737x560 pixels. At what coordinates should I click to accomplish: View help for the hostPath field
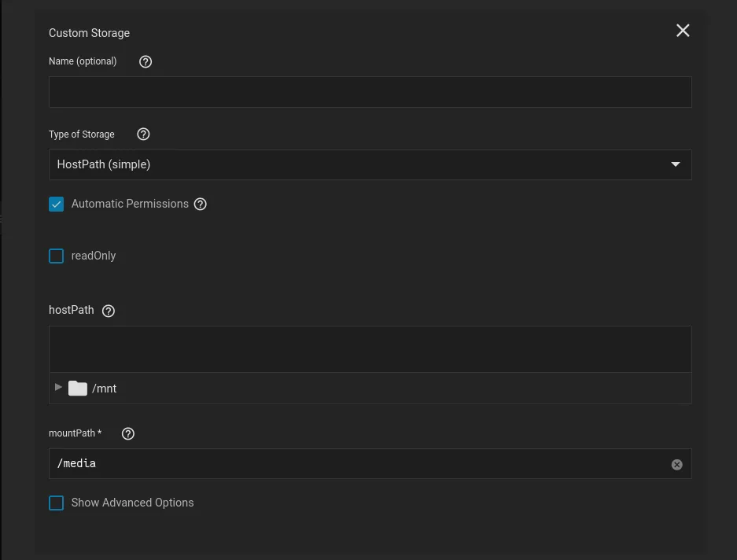tap(108, 310)
